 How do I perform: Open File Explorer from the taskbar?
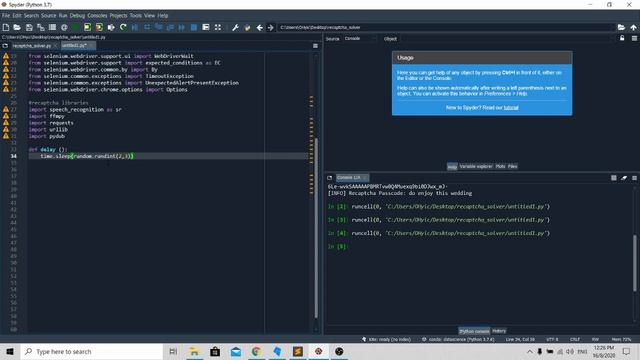tap(194, 351)
